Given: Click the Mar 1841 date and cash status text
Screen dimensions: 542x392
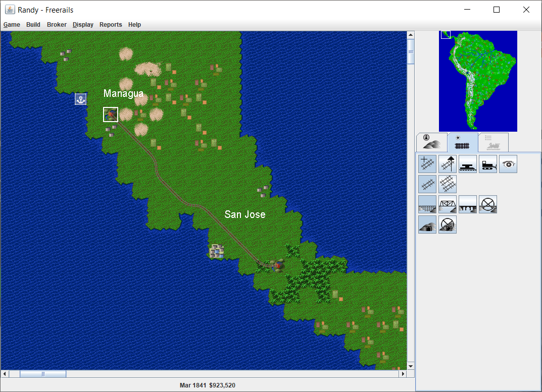Looking at the screenshot, I should pyautogui.click(x=208, y=385).
